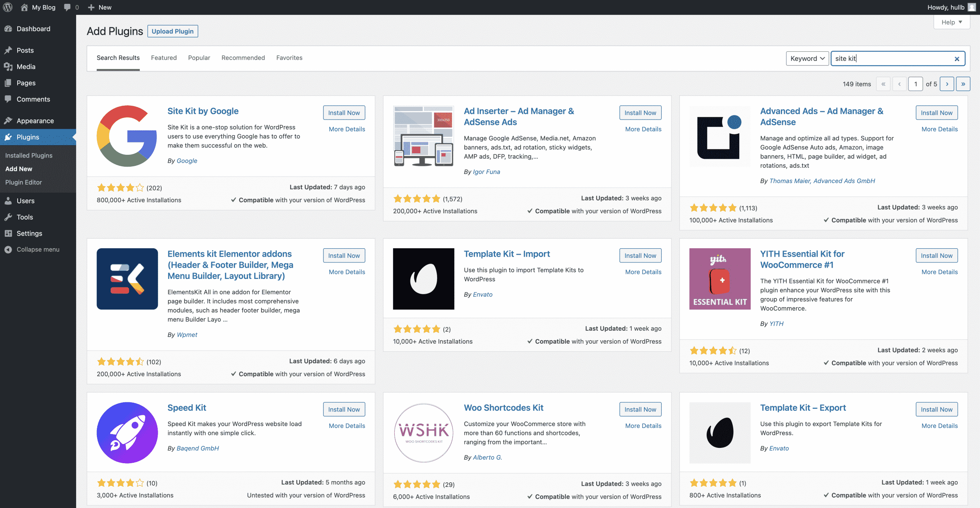The image size is (980, 508).
Task: View More Details for Ad Inserter
Action: (x=643, y=129)
